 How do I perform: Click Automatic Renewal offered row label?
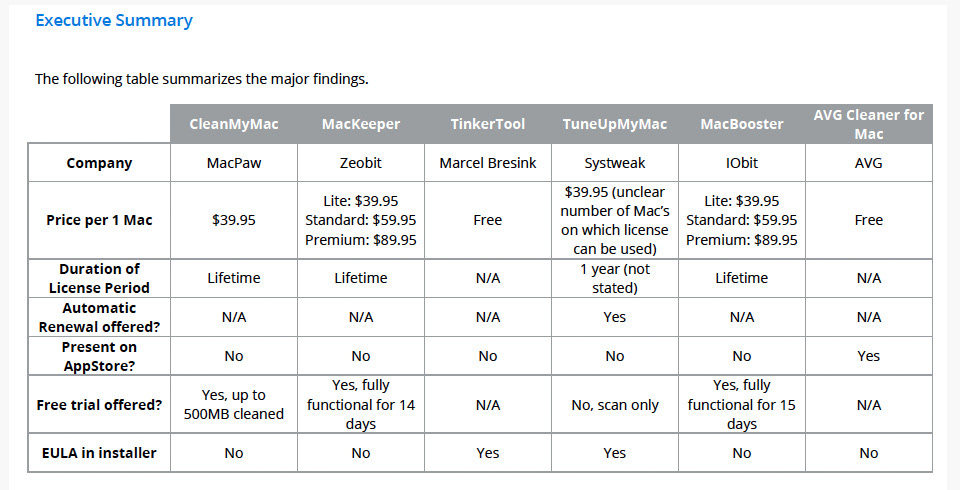tap(99, 317)
